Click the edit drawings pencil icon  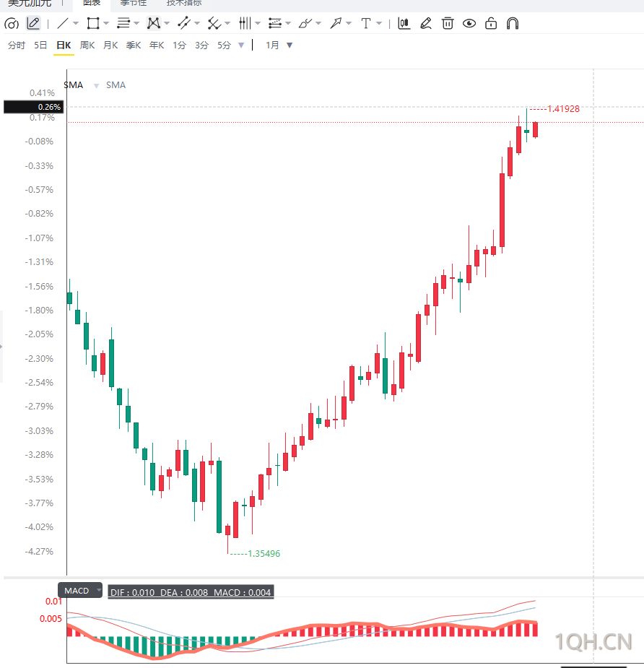tap(426, 23)
